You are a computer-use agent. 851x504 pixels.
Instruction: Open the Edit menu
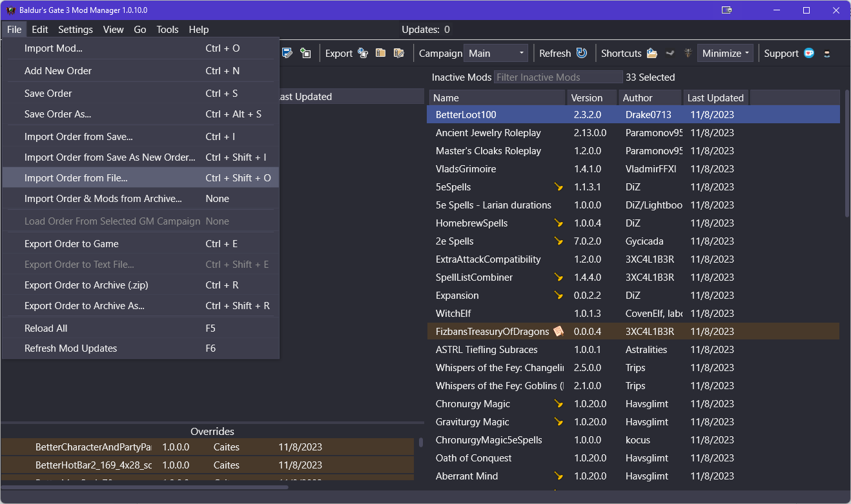click(x=40, y=29)
